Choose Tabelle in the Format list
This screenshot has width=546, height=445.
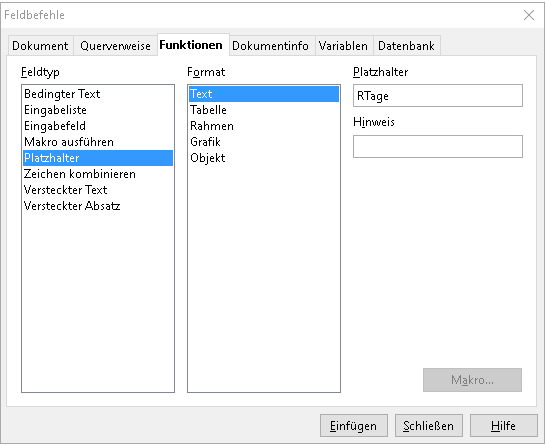(x=264, y=110)
